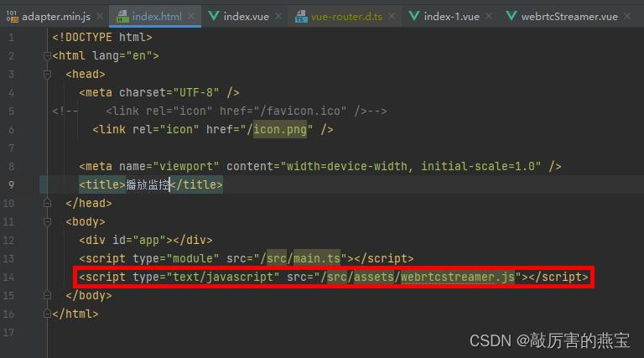Click the JS file icon on adapter.min.js tab

13,17
